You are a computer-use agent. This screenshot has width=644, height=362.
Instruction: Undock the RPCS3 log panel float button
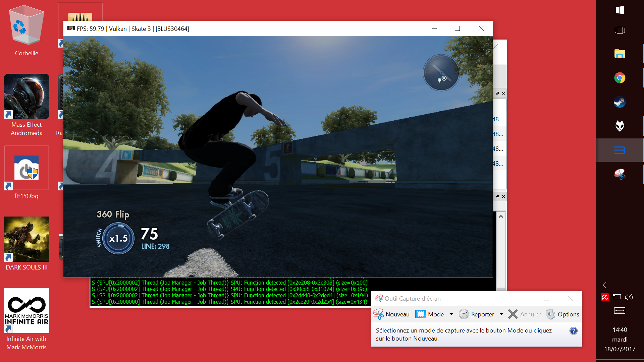pyautogui.click(x=497, y=197)
